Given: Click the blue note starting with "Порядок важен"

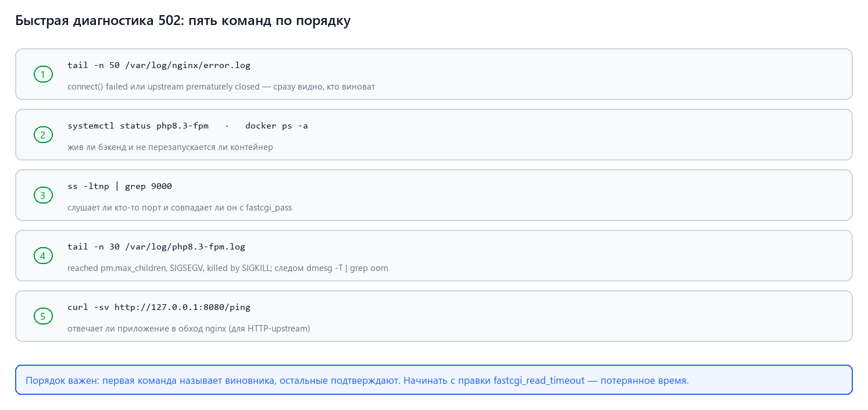Looking at the screenshot, I should click(x=434, y=380).
